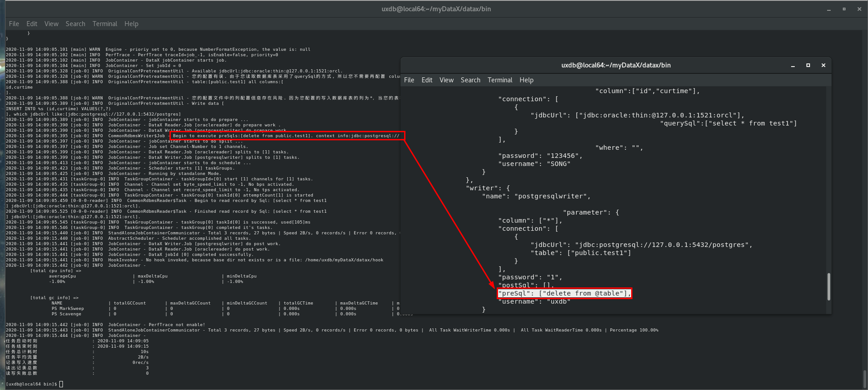
Task: Click the oracle jdbcUrl line in front terminal
Action: 637,115
